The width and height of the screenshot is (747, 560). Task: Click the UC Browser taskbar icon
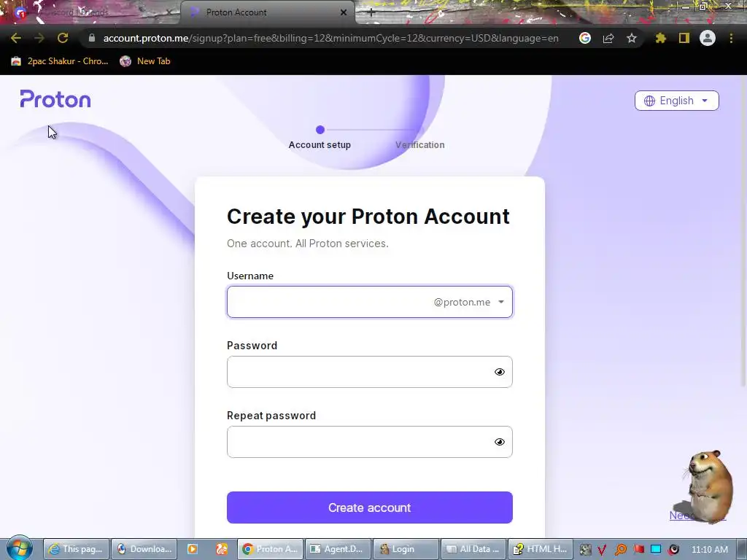[x=222, y=549]
